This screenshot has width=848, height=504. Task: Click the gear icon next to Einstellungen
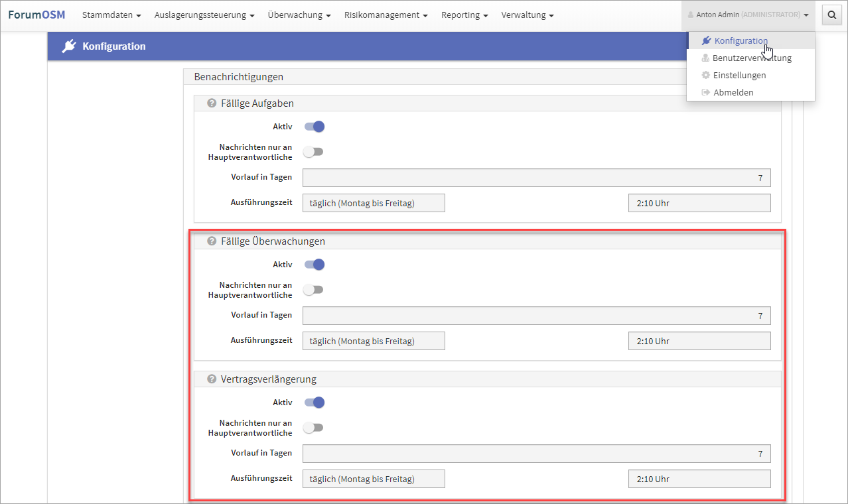[705, 76]
